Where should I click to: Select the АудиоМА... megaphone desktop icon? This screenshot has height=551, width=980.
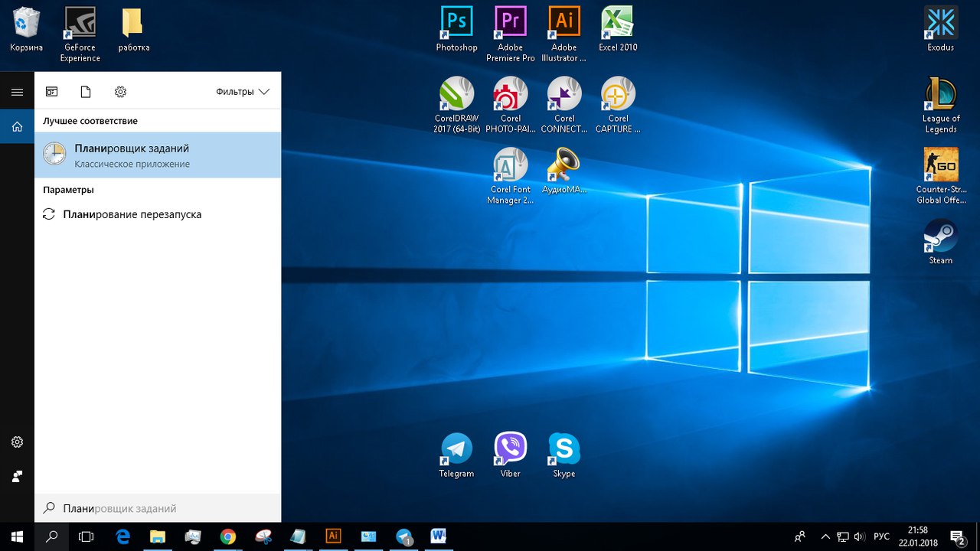click(564, 171)
